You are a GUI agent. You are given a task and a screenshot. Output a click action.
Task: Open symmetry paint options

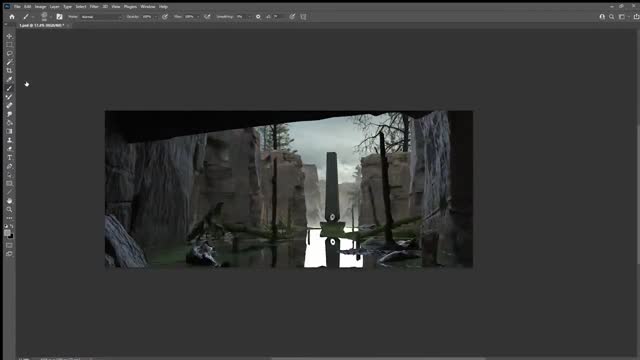pos(303,17)
